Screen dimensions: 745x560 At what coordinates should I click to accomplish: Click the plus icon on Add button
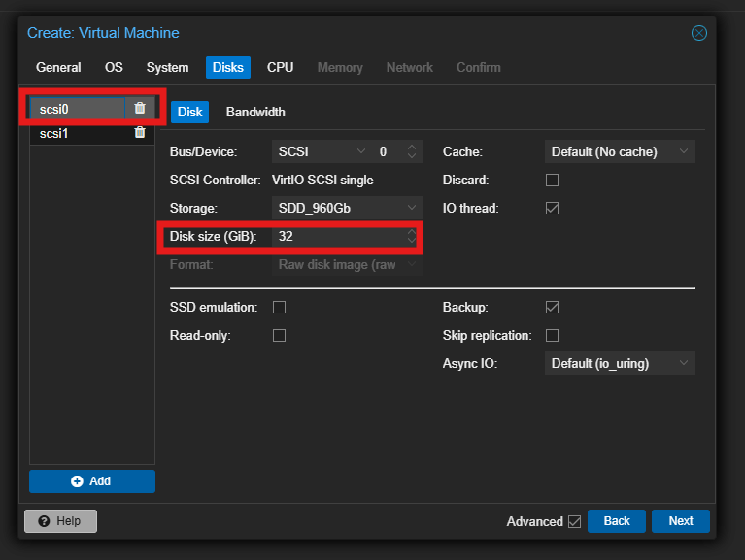click(77, 481)
